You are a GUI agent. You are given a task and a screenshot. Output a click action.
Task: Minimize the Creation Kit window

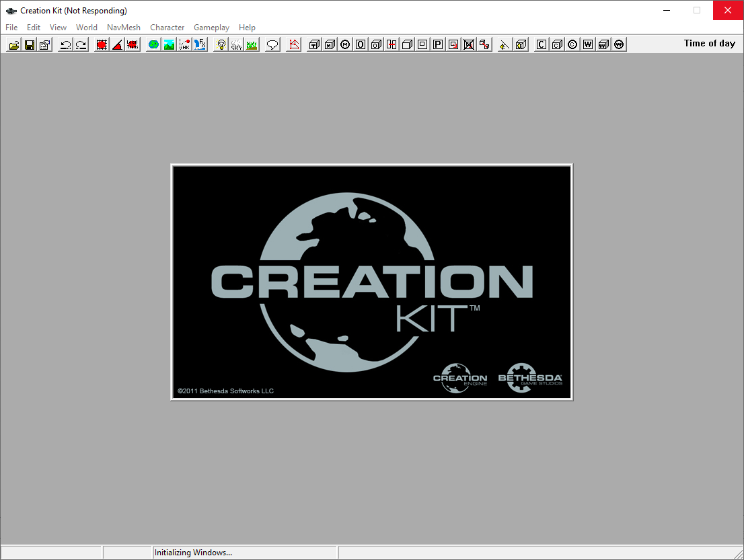click(667, 10)
